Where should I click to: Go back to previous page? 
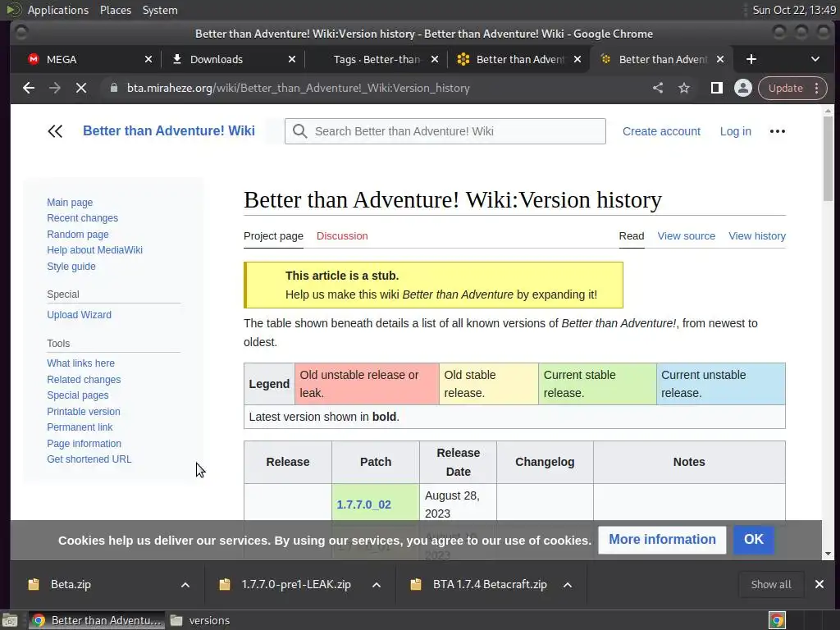click(x=29, y=88)
